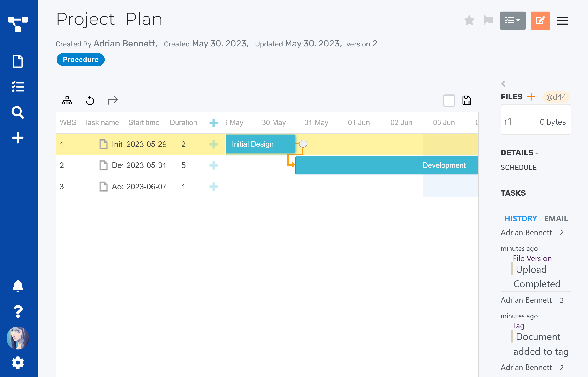Open the task list dropdown button
Viewport: 588px width, 377px height.
pos(512,21)
